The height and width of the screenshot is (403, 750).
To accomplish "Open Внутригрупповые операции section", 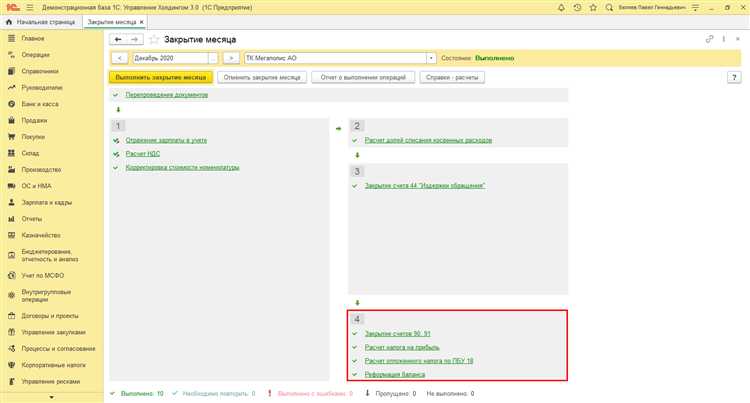I will click(x=46, y=295).
